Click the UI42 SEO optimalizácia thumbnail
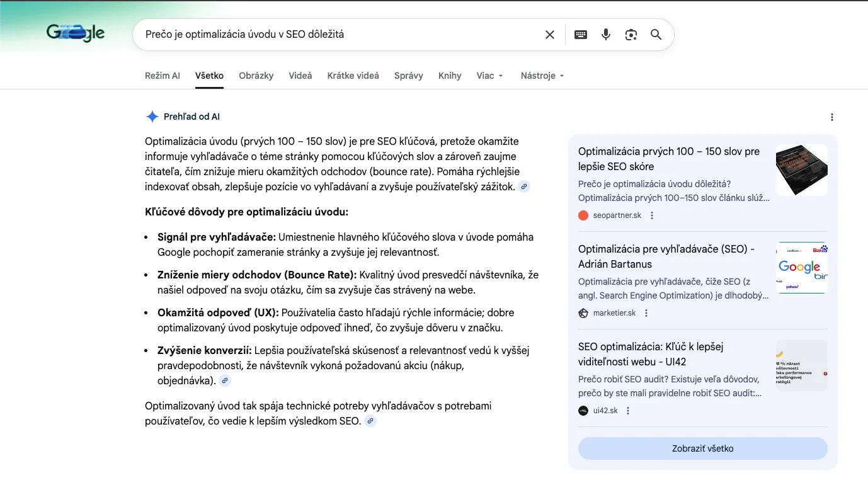Image resolution: width=868 pixels, height=480 pixels. [801, 365]
